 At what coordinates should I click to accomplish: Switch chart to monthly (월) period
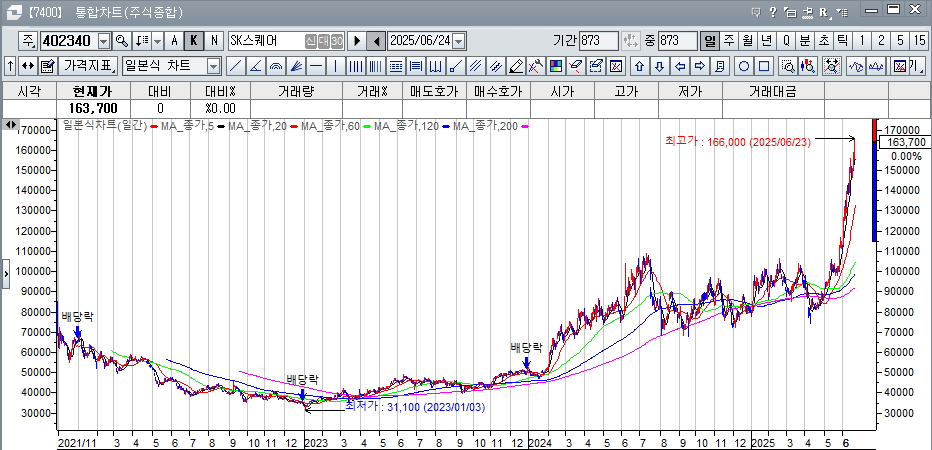(747, 41)
